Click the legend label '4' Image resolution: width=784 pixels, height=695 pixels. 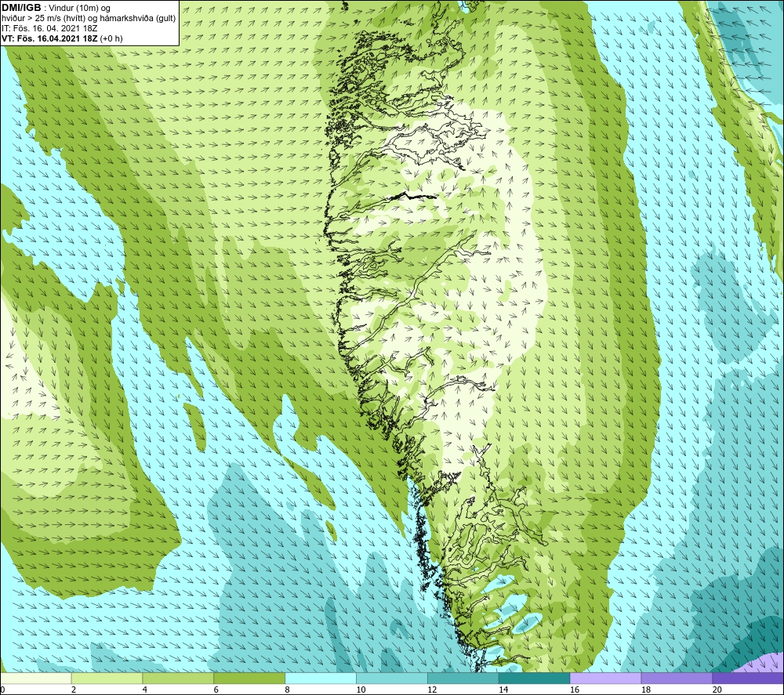pyautogui.click(x=145, y=690)
